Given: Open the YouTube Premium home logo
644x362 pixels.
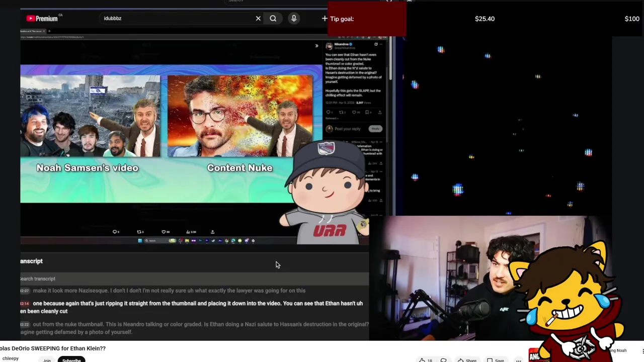Looking at the screenshot, I should point(42,19).
